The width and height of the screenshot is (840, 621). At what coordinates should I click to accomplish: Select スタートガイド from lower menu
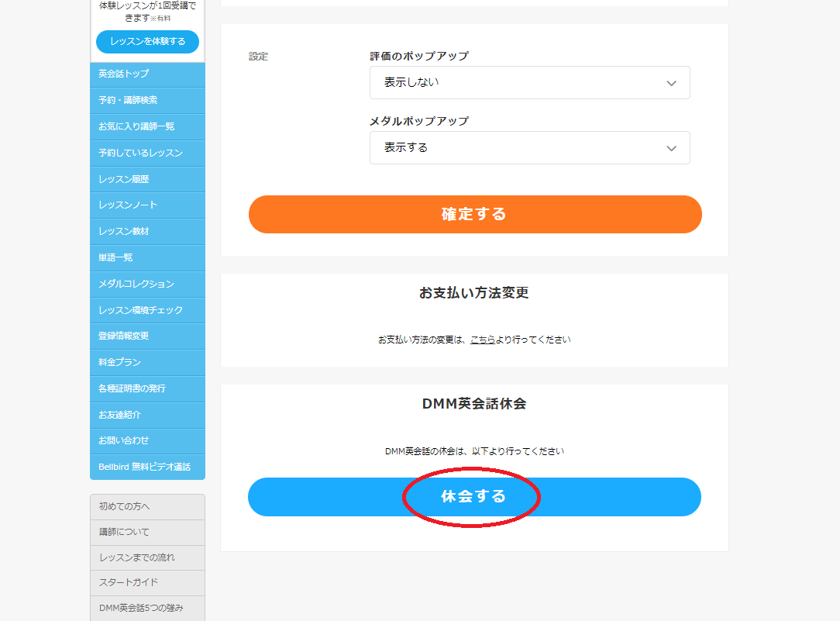(146, 583)
